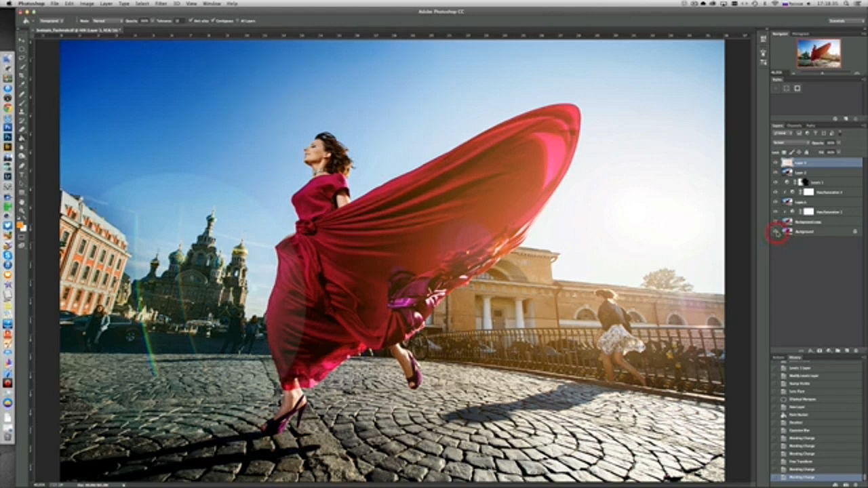This screenshot has height=488, width=868.
Task: Select the Eraser tool
Action: pos(22,129)
